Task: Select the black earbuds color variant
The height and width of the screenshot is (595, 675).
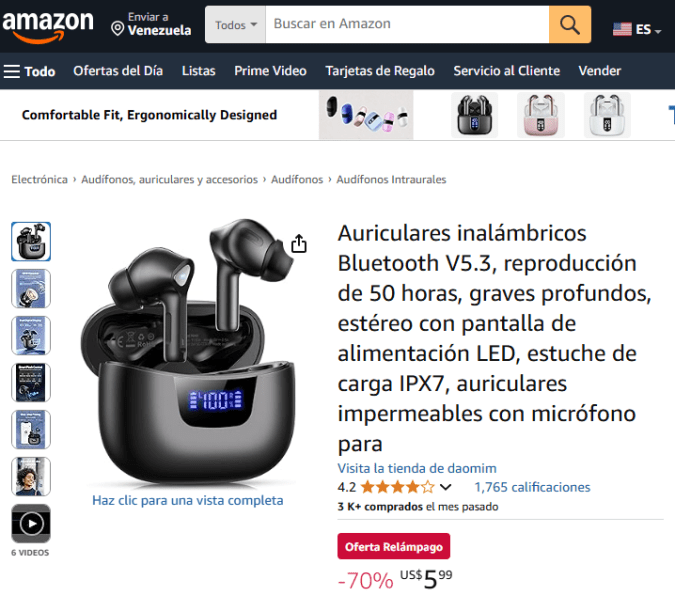Action: 474,115
